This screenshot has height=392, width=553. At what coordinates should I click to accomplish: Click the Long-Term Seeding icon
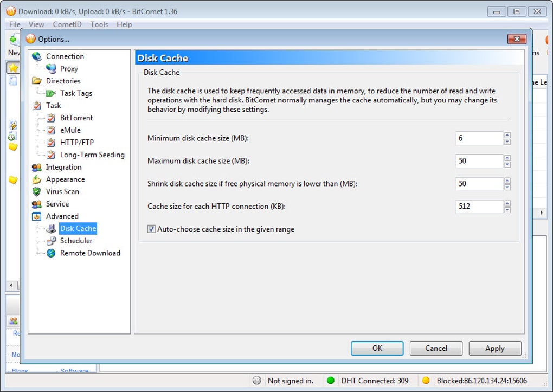click(x=51, y=155)
